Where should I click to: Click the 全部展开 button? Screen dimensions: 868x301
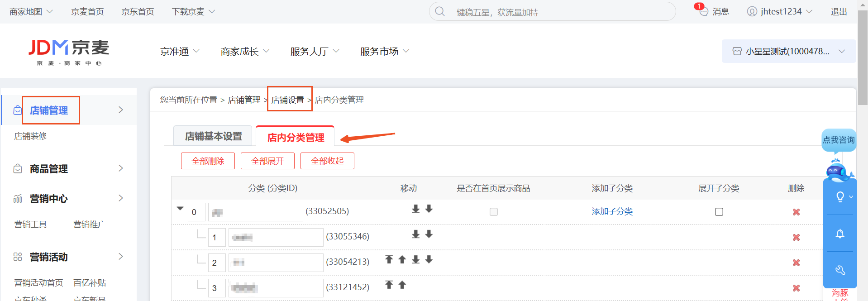click(267, 161)
